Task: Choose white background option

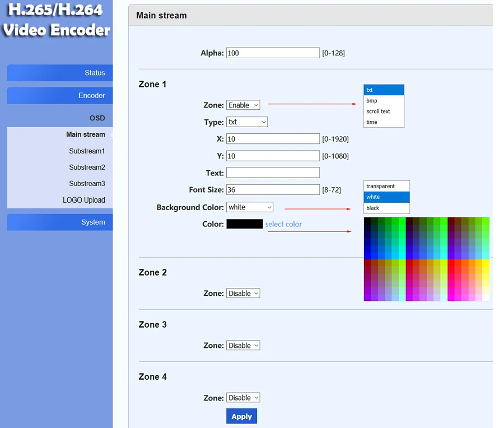Action: pyautogui.click(x=386, y=197)
